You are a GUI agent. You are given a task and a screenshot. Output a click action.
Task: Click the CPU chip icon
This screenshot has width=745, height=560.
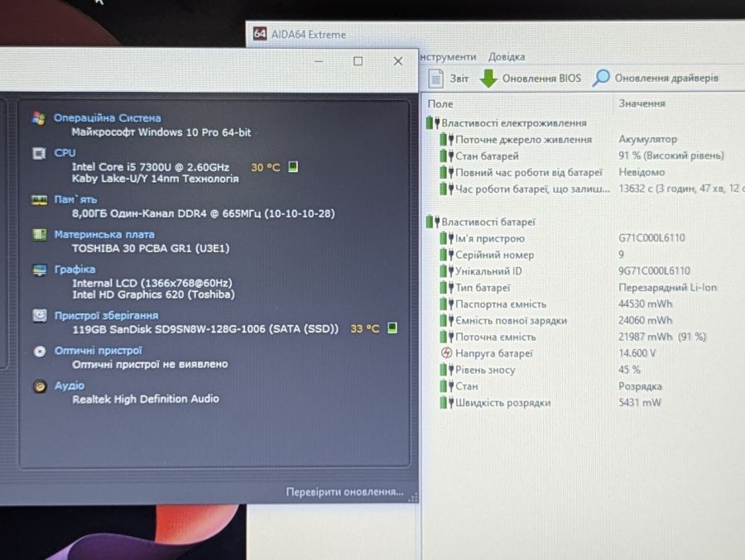click(x=39, y=153)
